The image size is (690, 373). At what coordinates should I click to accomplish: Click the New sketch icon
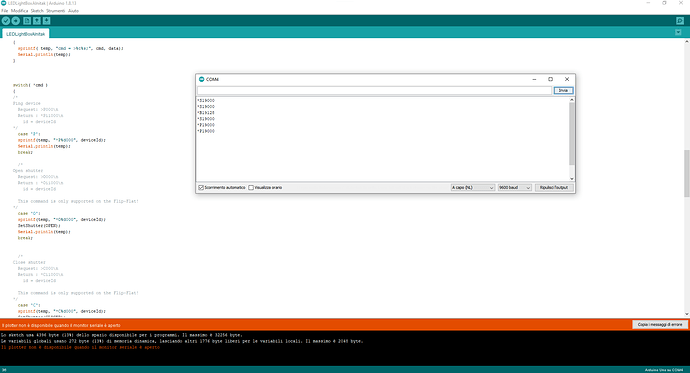27,21
